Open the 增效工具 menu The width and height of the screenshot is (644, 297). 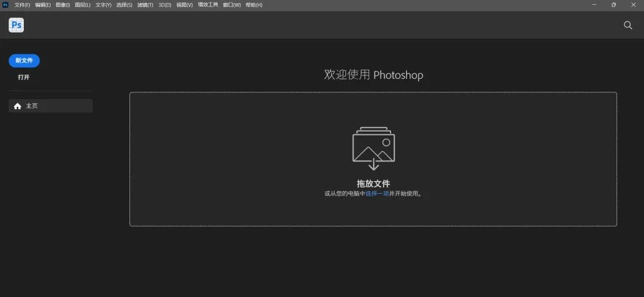208,5
